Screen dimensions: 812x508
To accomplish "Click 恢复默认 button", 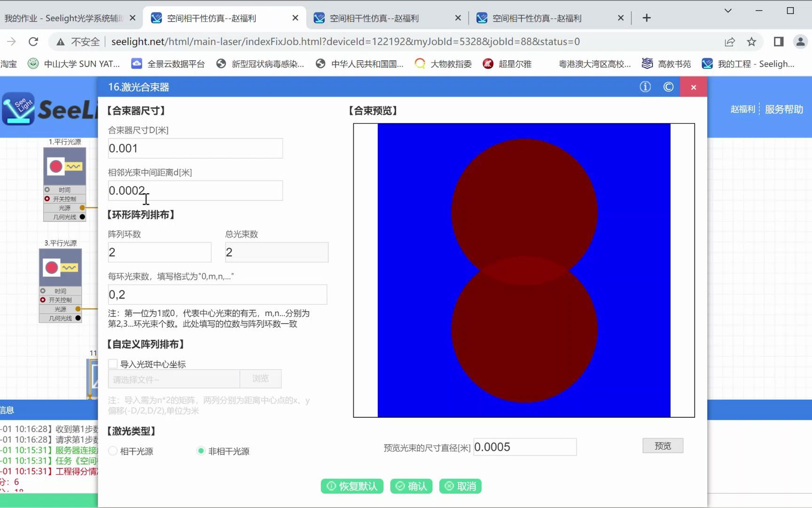I will pos(352,486).
